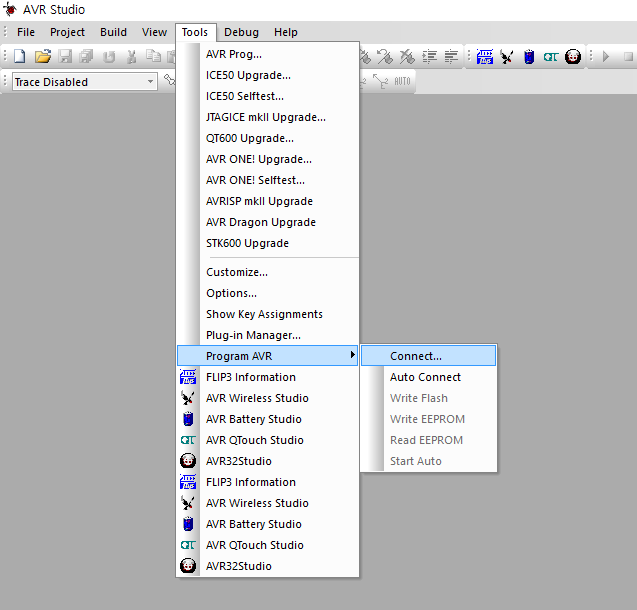637x610 pixels.
Task: Click the Cut scissors toolbar icon
Action: (131, 56)
